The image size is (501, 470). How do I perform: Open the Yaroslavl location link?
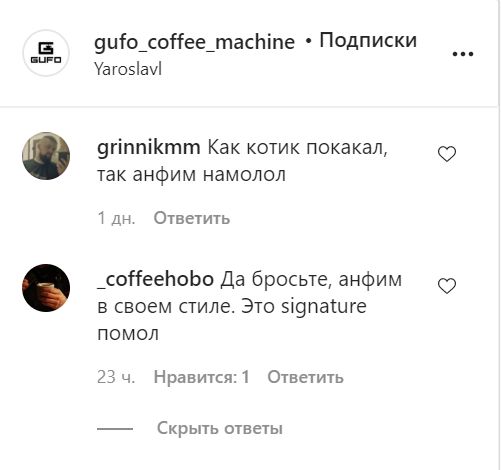pos(128,69)
